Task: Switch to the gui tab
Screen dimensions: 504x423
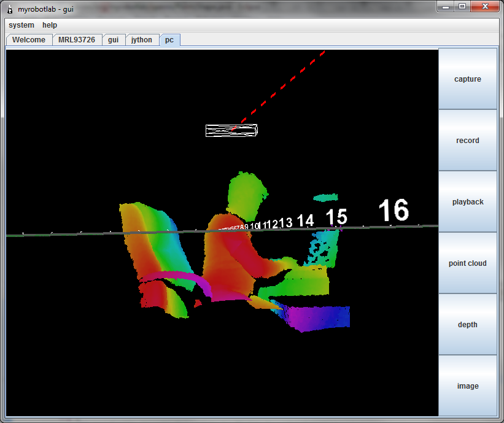Action: point(113,40)
